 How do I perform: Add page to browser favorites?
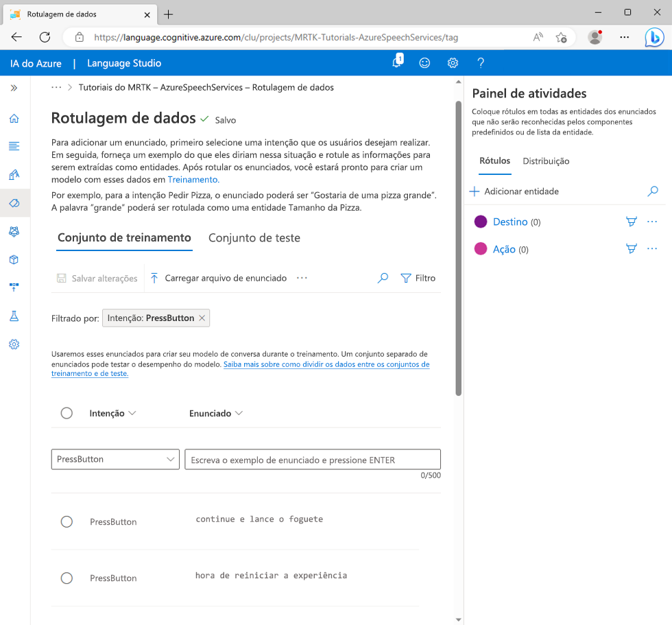pos(561,38)
